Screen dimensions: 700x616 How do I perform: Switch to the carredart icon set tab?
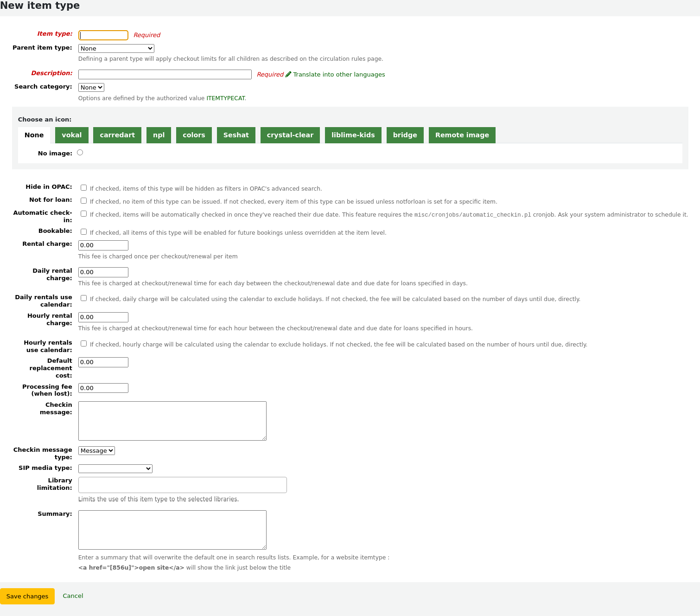[117, 135]
